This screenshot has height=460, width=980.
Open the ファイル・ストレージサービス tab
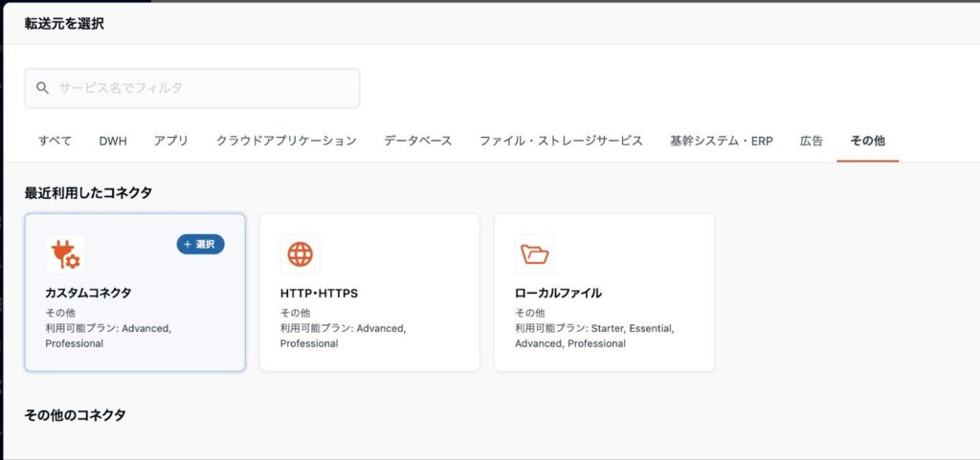click(x=561, y=141)
